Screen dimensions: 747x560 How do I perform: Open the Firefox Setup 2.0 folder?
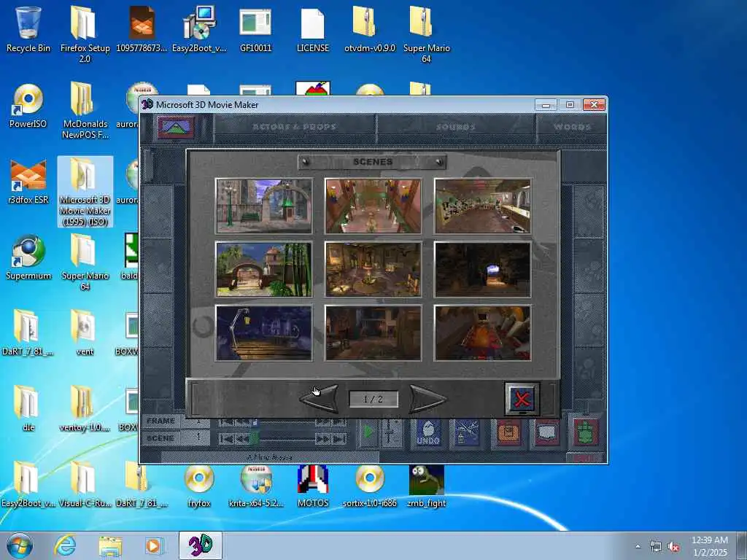pyautogui.click(x=85, y=34)
